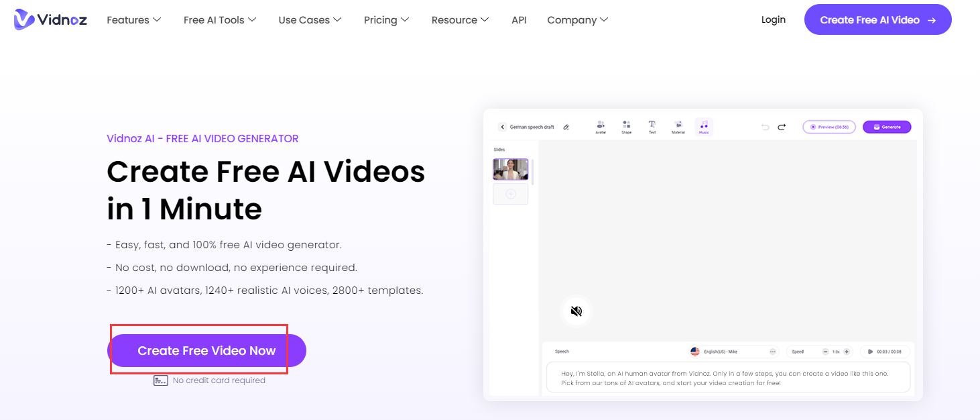The image size is (980, 420).
Task: Click the Vidnoz logo
Action: pos(50,20)
